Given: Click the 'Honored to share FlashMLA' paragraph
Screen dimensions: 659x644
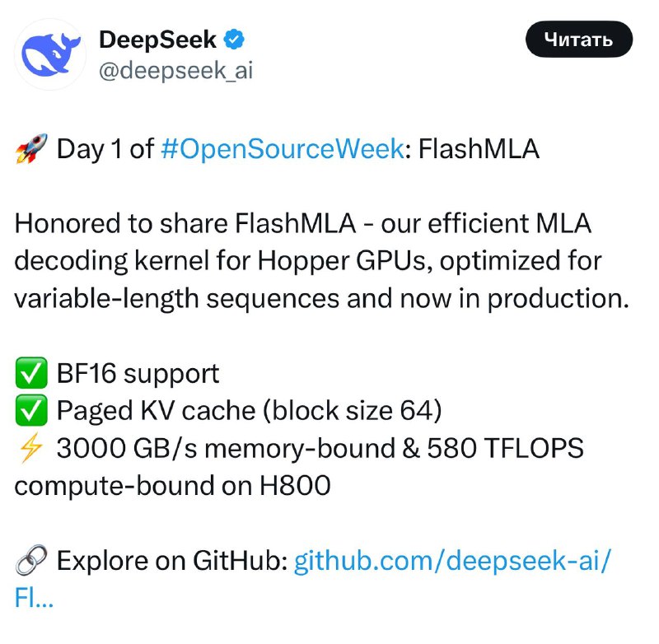Looking at the screenshot, I should click(x=321, y=261).
